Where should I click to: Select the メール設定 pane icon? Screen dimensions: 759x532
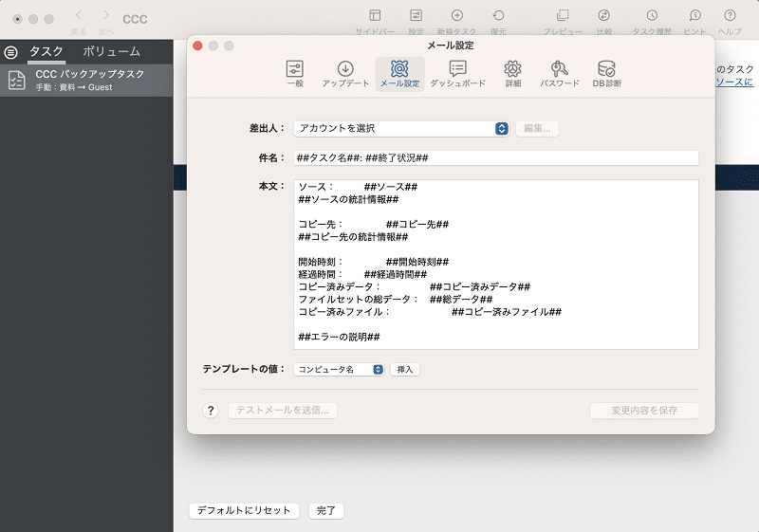coord(399,74)
